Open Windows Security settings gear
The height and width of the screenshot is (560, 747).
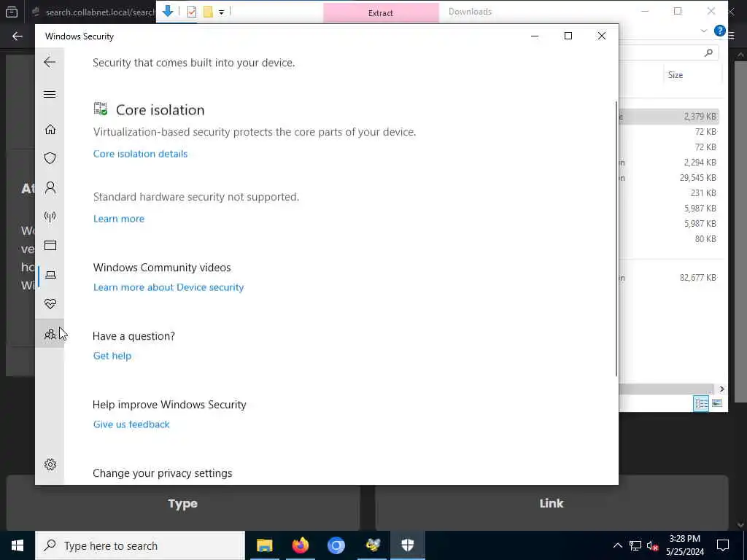(50, 464)
